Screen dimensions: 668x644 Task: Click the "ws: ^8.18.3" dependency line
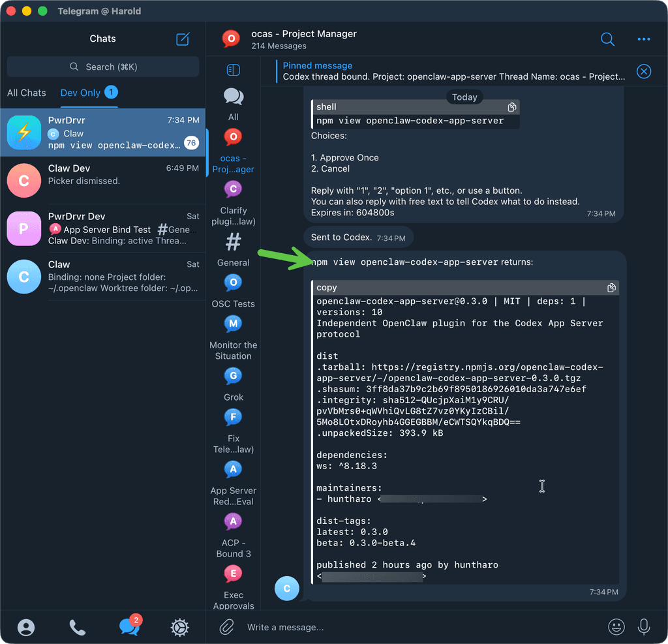click(x=346, y=466)
